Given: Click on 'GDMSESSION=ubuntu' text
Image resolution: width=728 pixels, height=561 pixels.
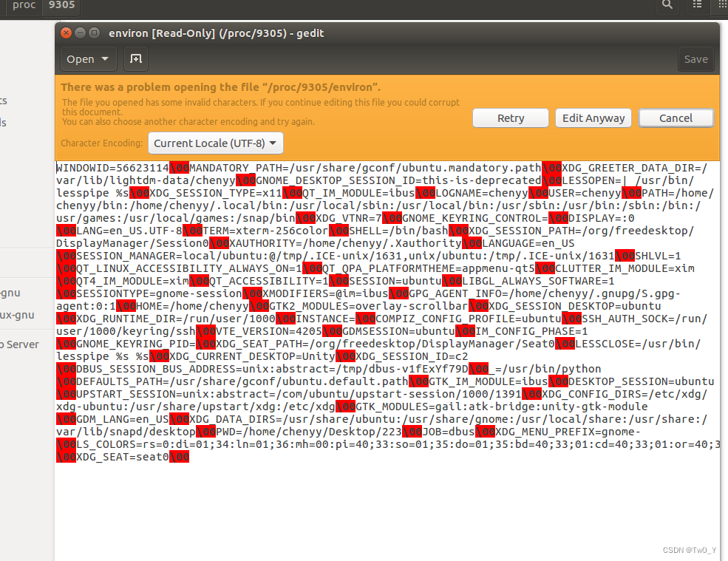Looking at the screenshot, I should coord(398,331).
